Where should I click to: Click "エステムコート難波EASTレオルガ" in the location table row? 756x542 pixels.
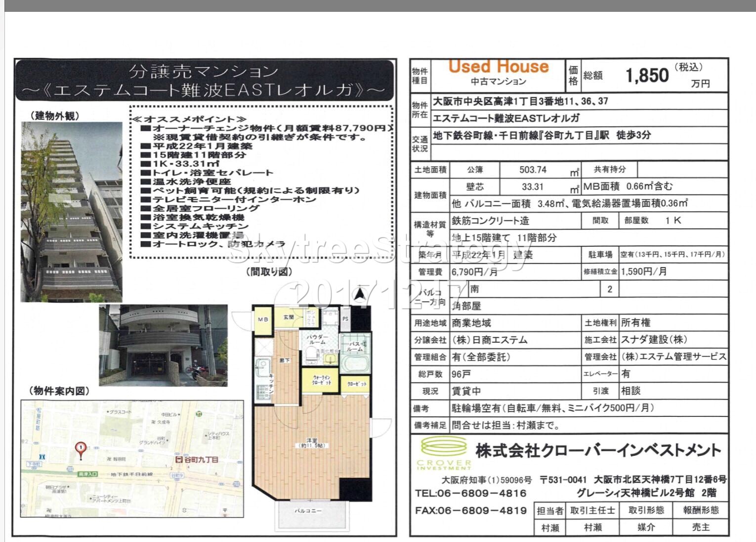506,118
